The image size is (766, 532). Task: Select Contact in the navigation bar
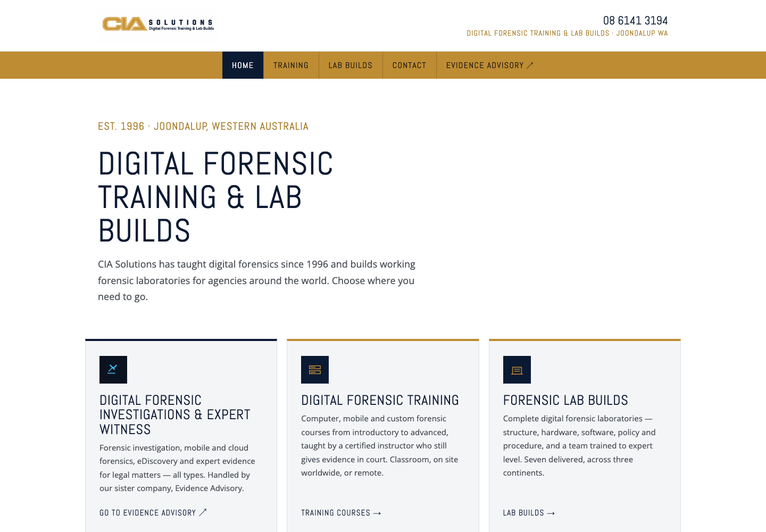(410, 65)
